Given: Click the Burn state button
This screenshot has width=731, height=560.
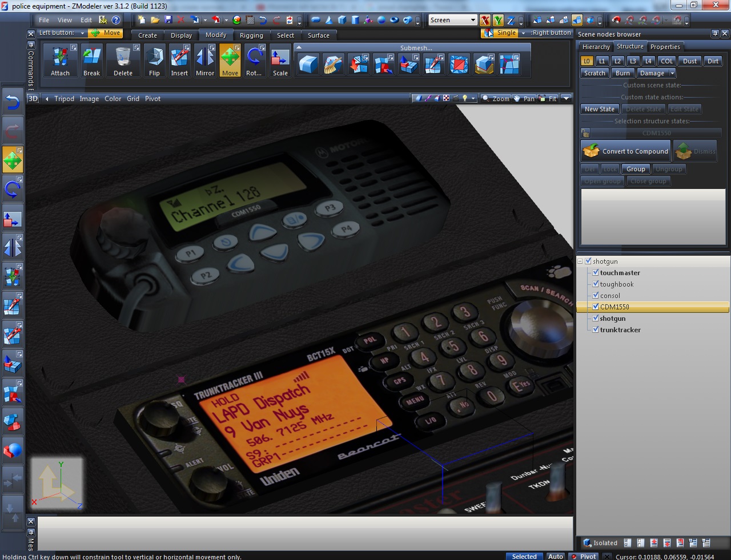Looking at the screenshot, I should pos(622,73).
